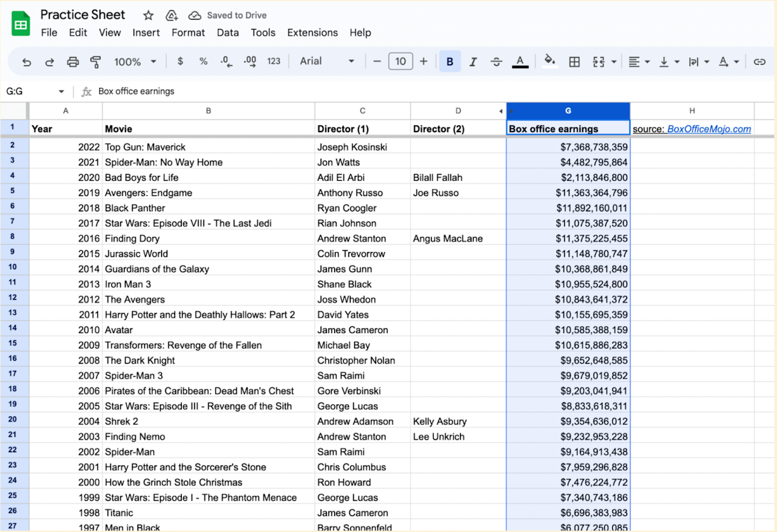Click the Merge cells icon
This screenshot has width=777, height=532.
coord(599,62)
